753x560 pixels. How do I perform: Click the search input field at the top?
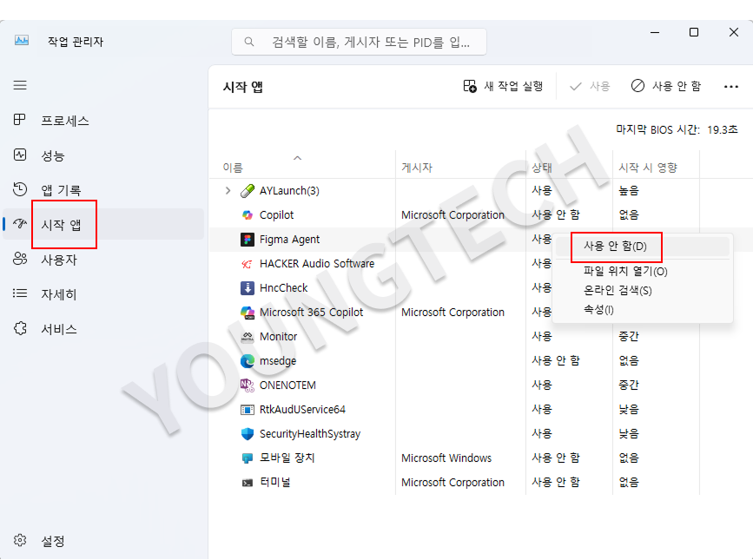click(x=357, y=41)
